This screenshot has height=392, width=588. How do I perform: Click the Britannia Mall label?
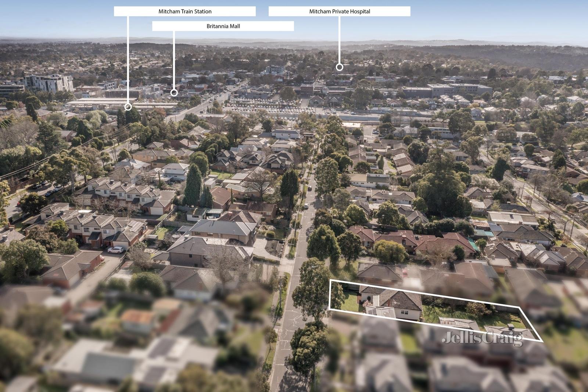click(x=223, y=26)
